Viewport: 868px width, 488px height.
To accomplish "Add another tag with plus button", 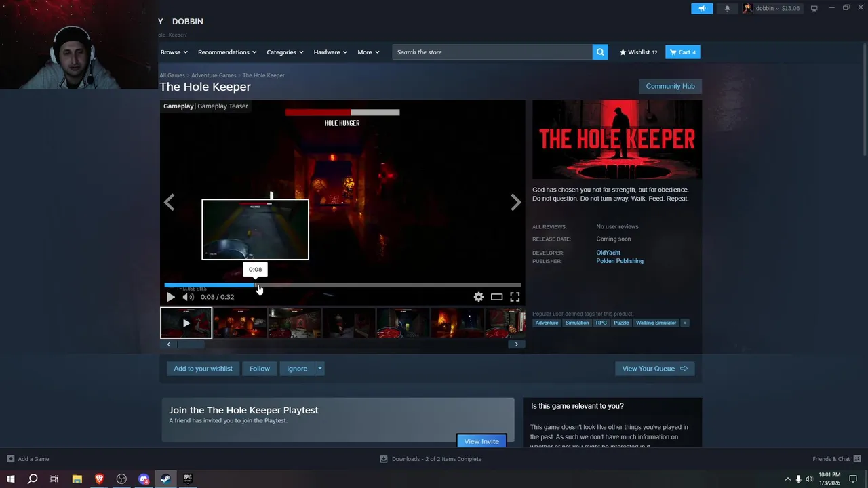I will pos(685,323).
